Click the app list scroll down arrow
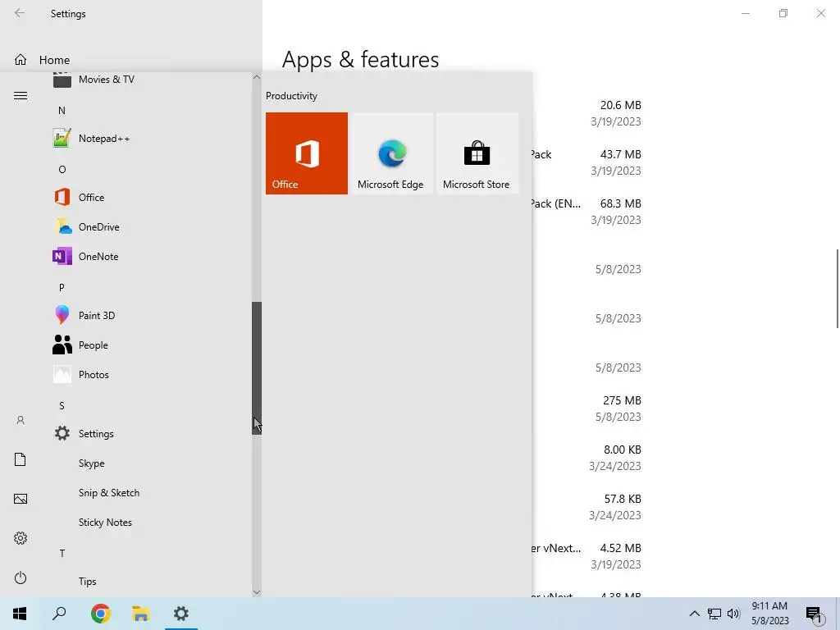 257,592
